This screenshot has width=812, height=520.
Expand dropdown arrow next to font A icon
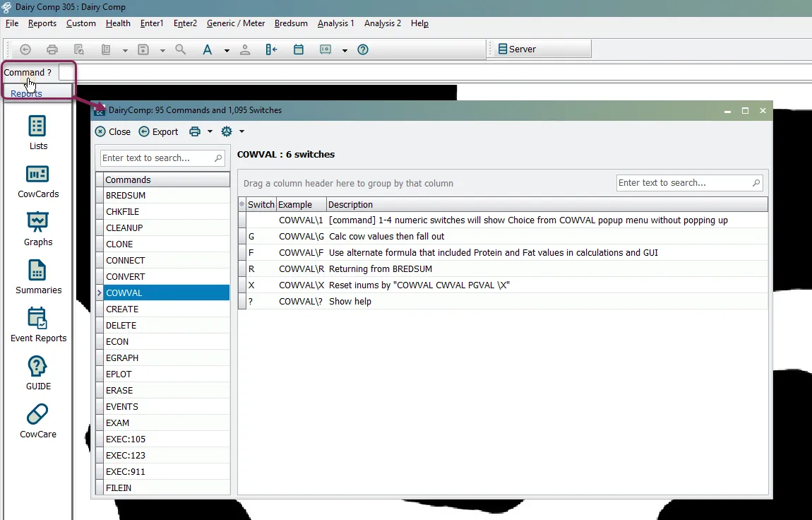pyautogui.click(x=227, y=50)
